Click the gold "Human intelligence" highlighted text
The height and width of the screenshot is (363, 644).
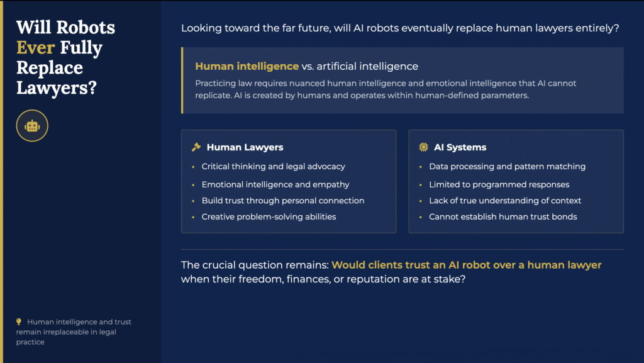coord(247,66)
